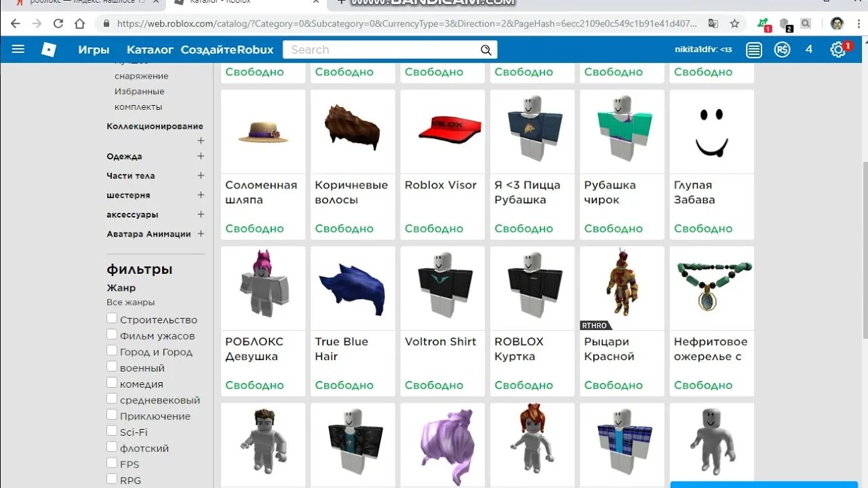
Task: Open the straw hat item thumbnail
Action: pos(263,131)
